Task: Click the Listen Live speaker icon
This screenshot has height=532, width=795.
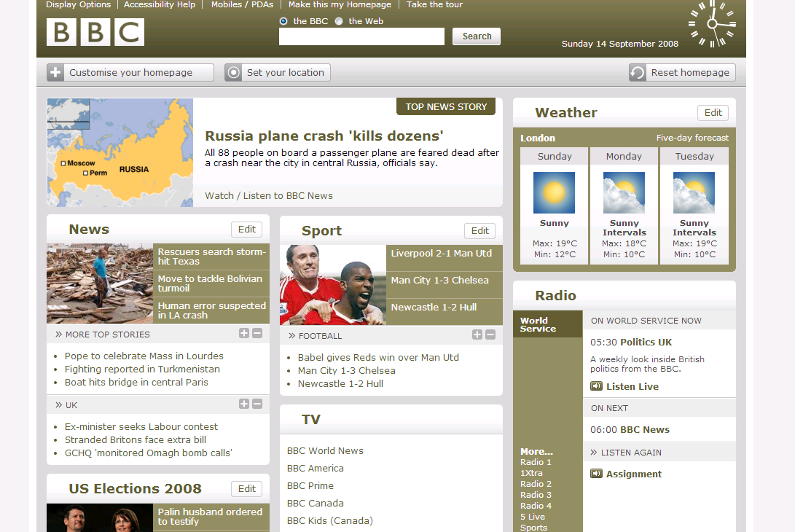Action: click(596, 386)
